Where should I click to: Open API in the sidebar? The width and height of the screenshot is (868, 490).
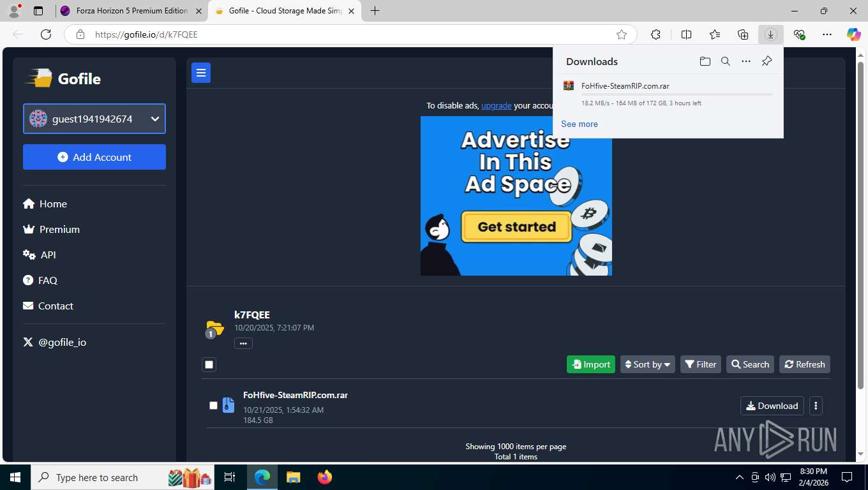point(40,255)
